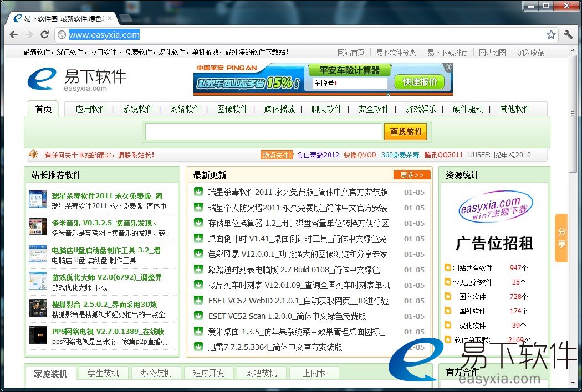Click the easyxia site logo

tap(76, 80)
